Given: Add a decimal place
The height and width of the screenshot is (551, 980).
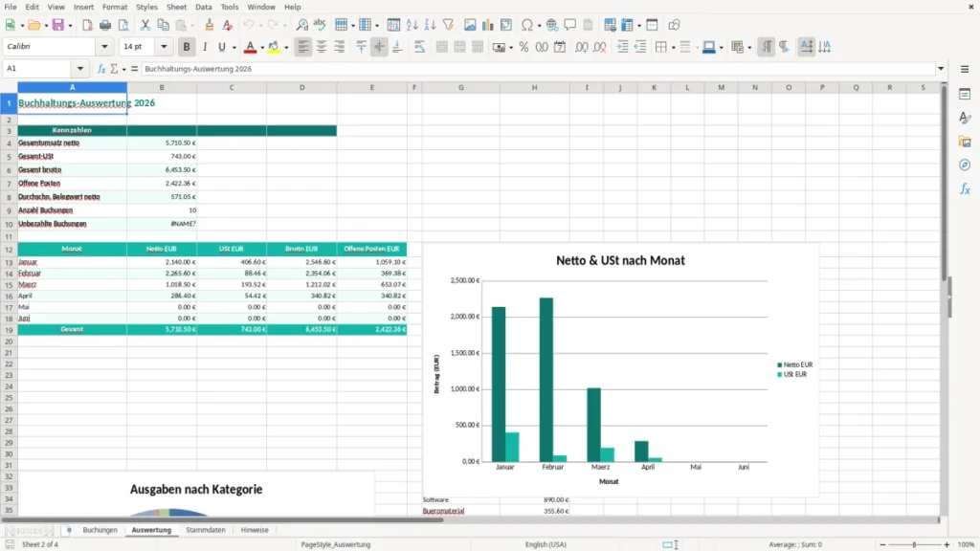Looking at the screenshot, I should click(x=582, y=47).
